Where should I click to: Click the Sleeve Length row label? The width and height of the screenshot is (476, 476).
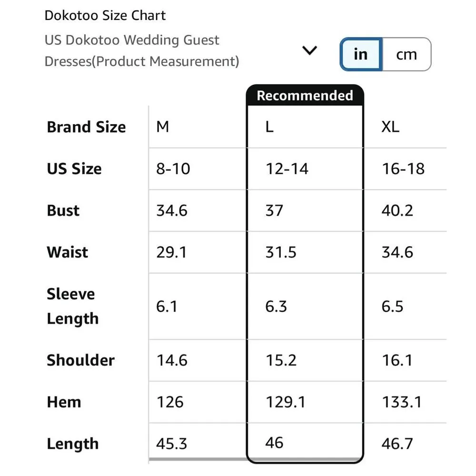tap(72, 306)
